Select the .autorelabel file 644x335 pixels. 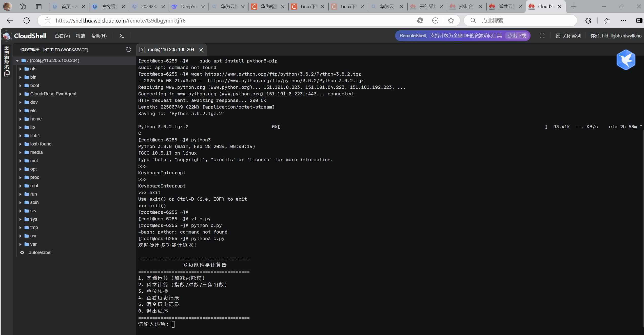click(x=40, y=253)
